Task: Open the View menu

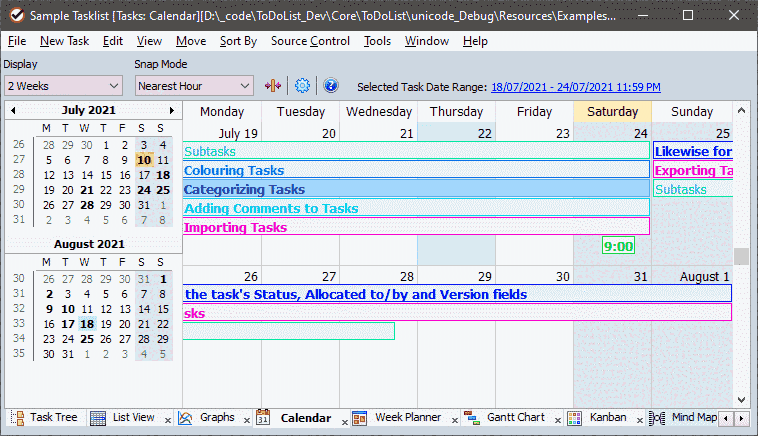Action: click(x=149, y=41)
